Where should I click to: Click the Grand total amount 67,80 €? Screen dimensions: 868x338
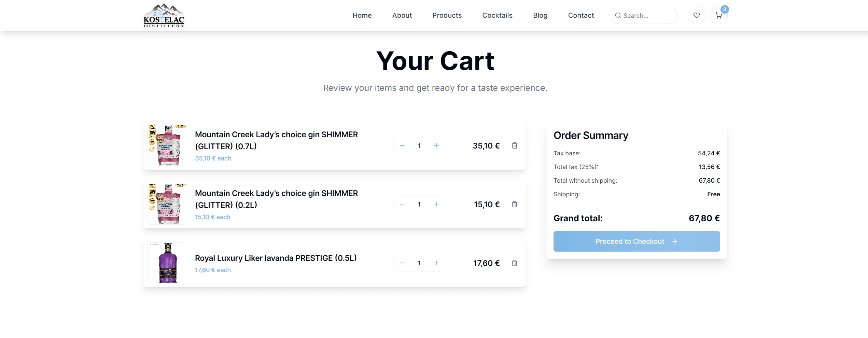click(x=704, y=218)
